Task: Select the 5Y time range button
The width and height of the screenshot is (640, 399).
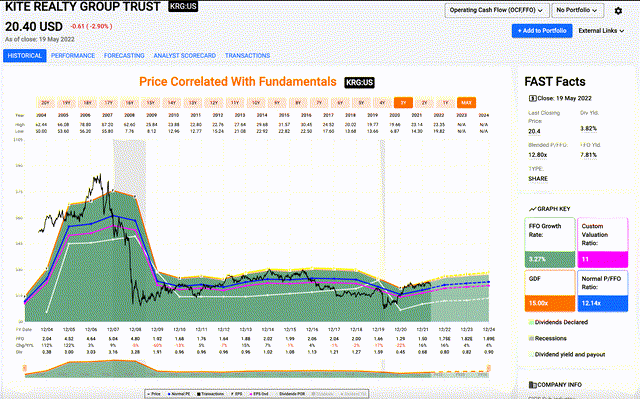Action: tap(361, 103)
